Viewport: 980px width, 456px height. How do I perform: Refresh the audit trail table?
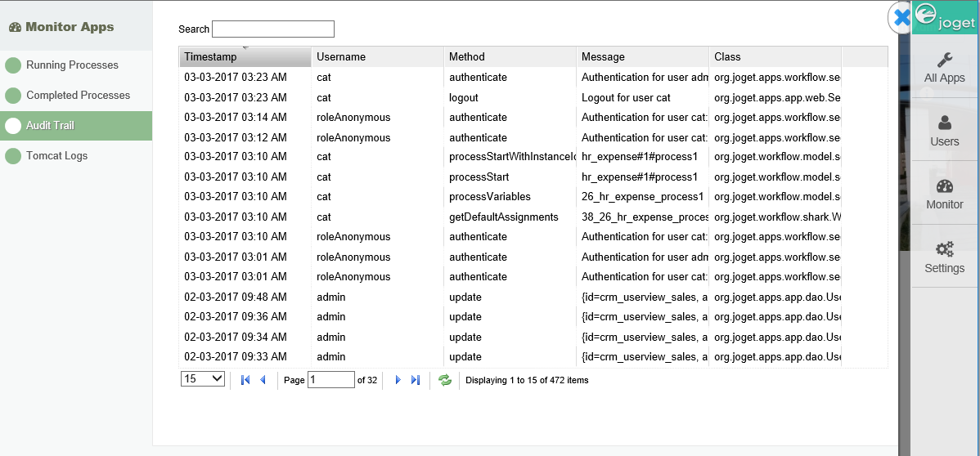click(x=445, y=380)
